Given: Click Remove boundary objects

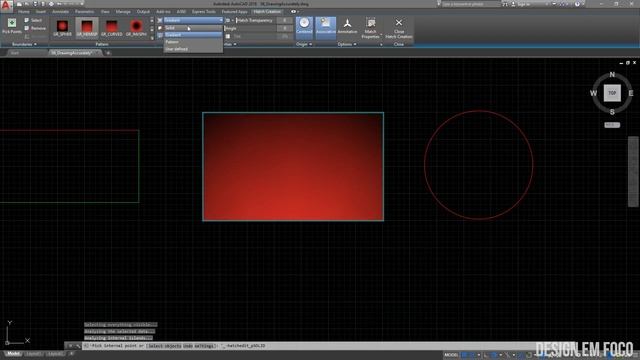Looking at the screenshot, I should coord(35,28).
